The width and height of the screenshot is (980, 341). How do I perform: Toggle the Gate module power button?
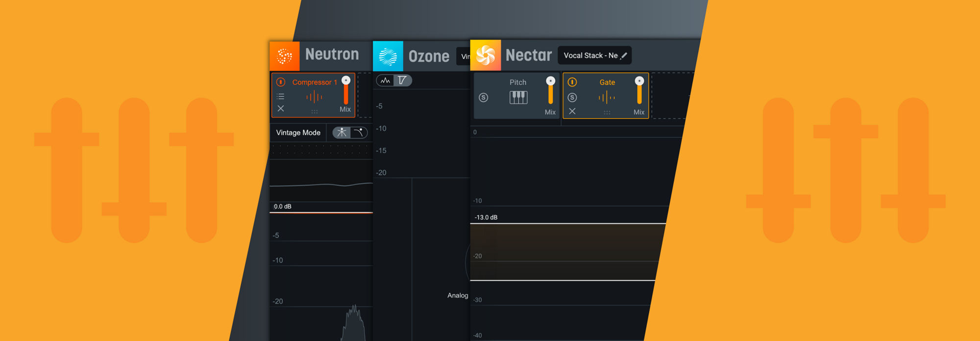[x=572, y=82]
